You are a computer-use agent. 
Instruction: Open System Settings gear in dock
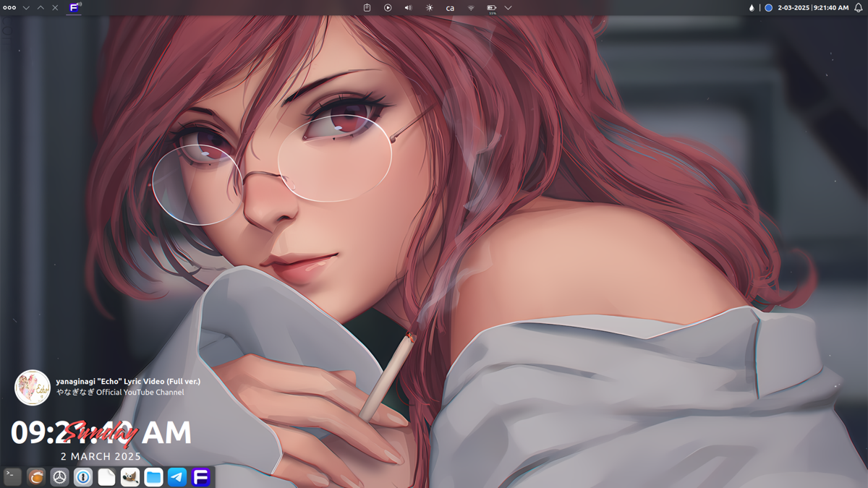(x=59, y=476)
